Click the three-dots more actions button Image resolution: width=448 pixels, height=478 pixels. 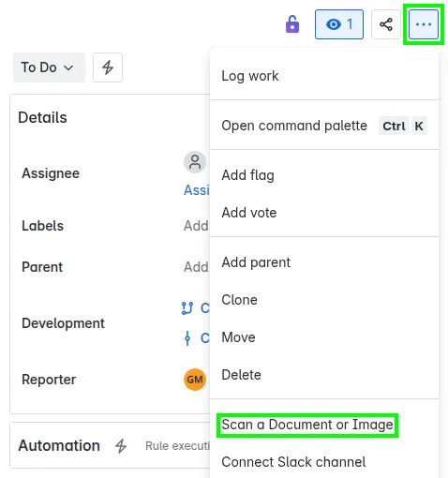424,24
